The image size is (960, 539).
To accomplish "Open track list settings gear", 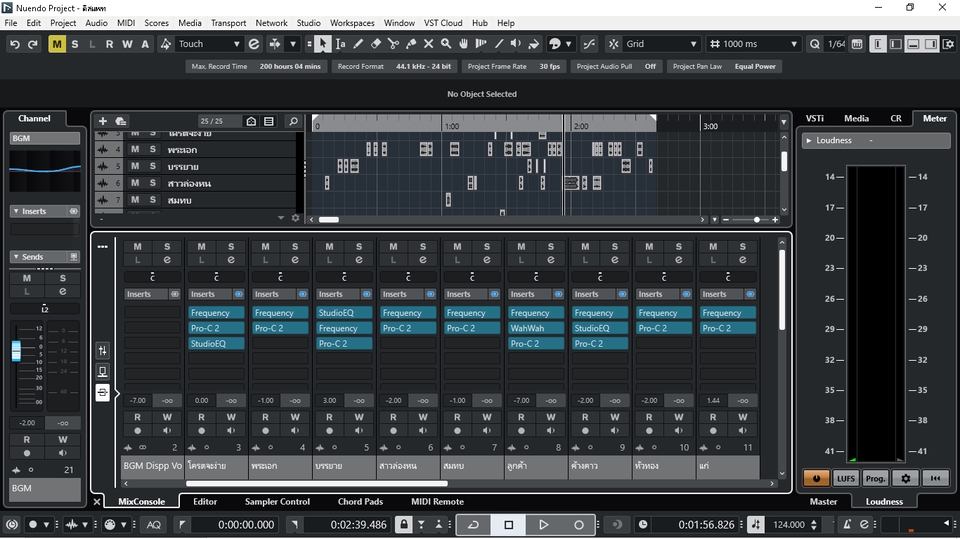I will click(295, 218).
